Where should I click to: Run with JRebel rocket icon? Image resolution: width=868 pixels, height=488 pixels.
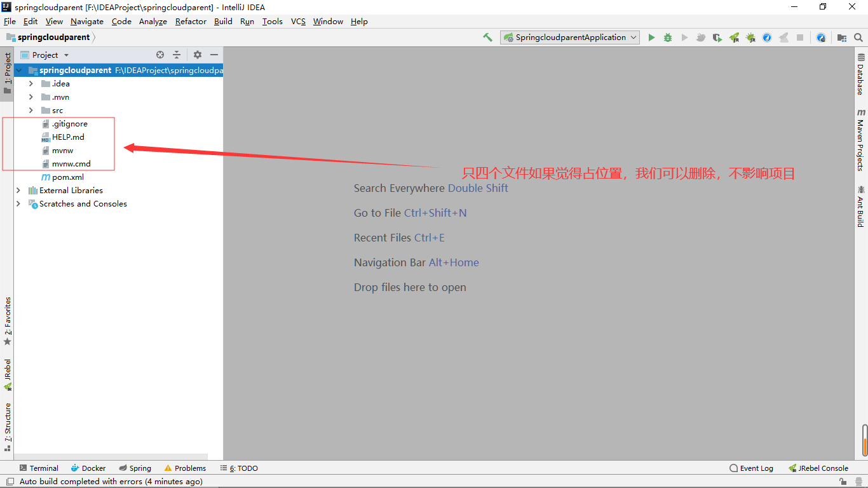[734, 37]
